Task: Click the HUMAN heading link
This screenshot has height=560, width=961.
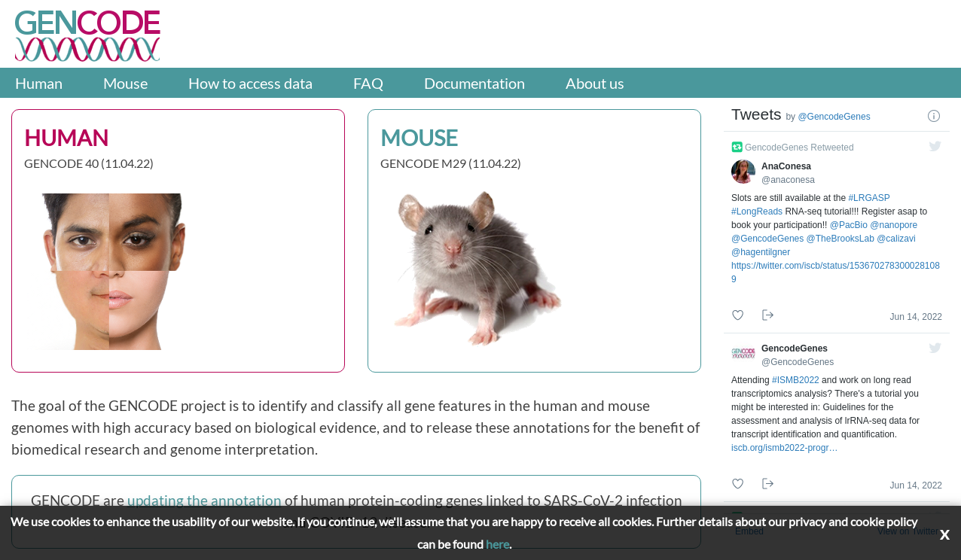Action: pyautogui.click(x=66, y=138)
